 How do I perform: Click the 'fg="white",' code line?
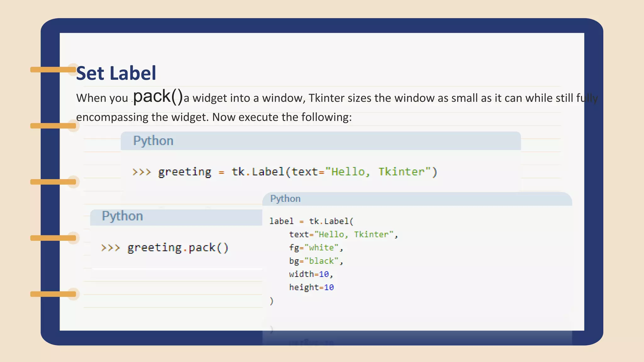click(316, 248)
